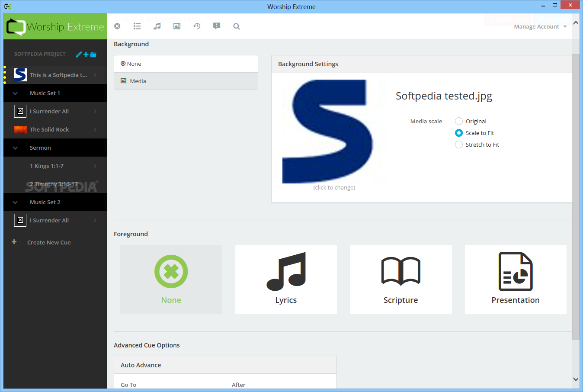Click the Worship Extreme logo
The image size is (583, 392).
pos(55,27)
